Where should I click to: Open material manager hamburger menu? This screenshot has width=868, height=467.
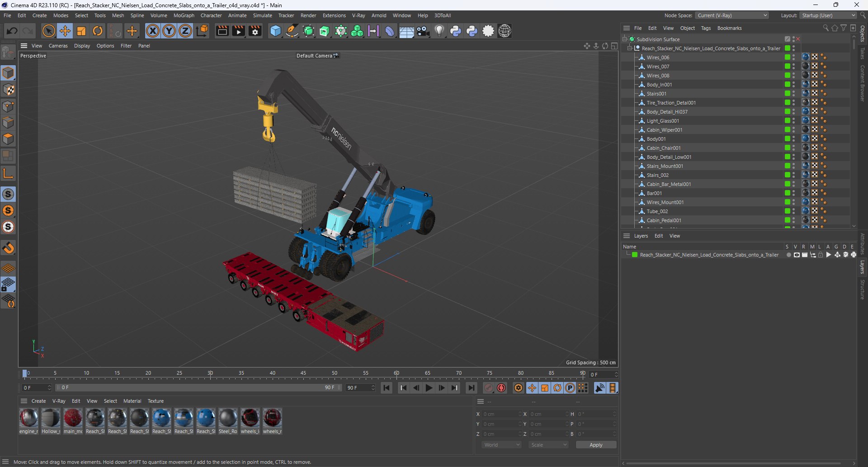pos(24,401)
